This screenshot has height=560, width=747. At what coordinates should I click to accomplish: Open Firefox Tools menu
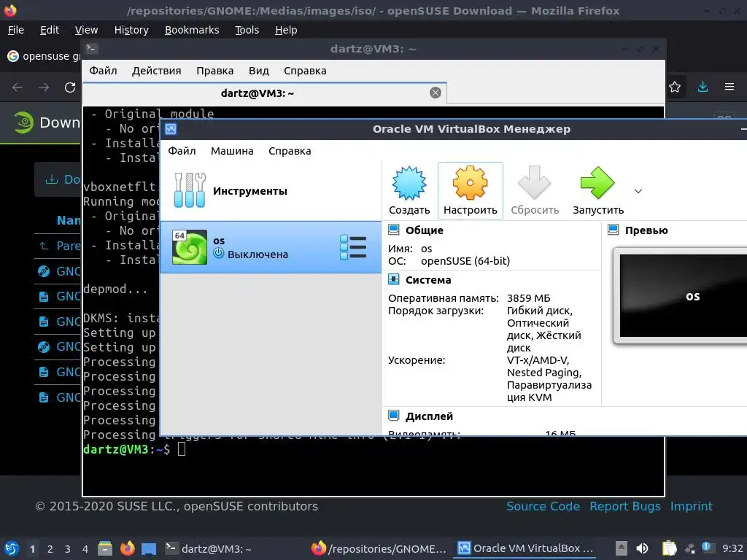pos(247,30)
